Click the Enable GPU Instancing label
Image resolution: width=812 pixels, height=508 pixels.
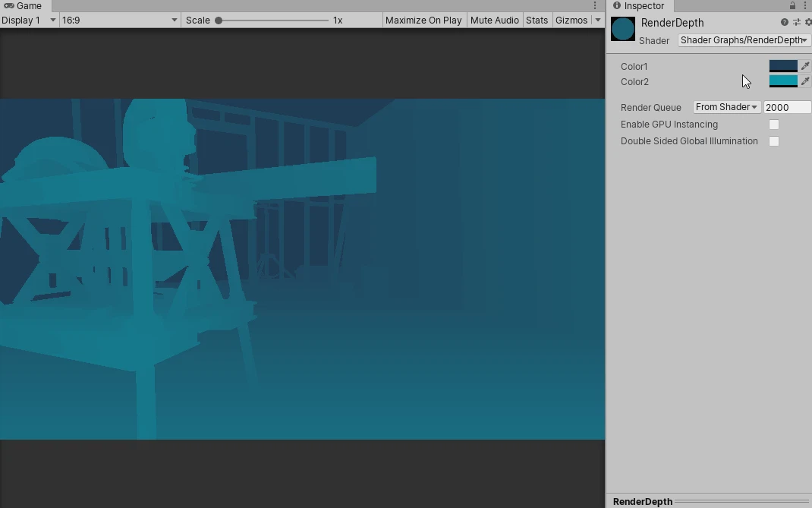[669, 125]
